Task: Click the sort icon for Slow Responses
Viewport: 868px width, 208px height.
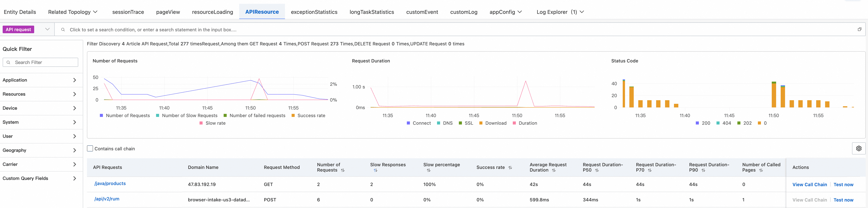Action: (375, 170)
